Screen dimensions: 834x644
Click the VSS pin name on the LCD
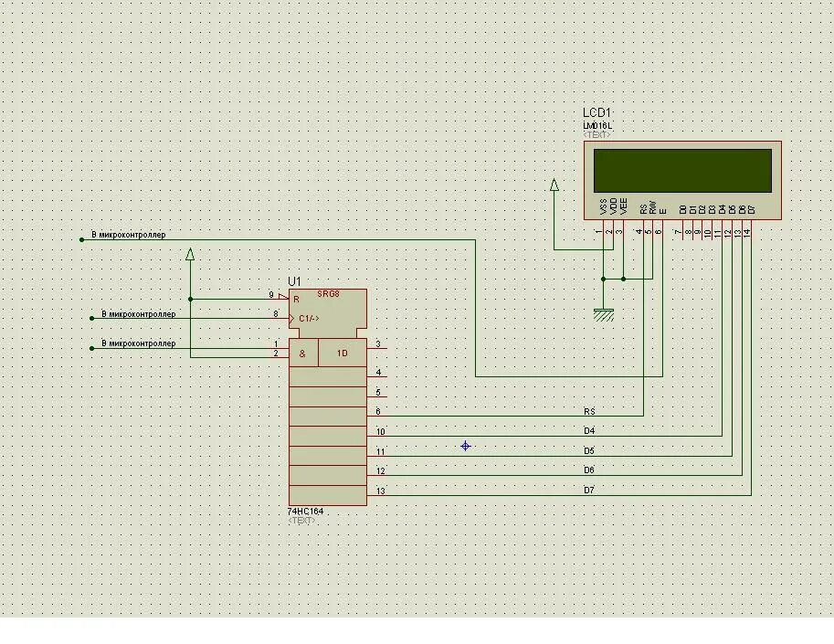tap(603, 206)
